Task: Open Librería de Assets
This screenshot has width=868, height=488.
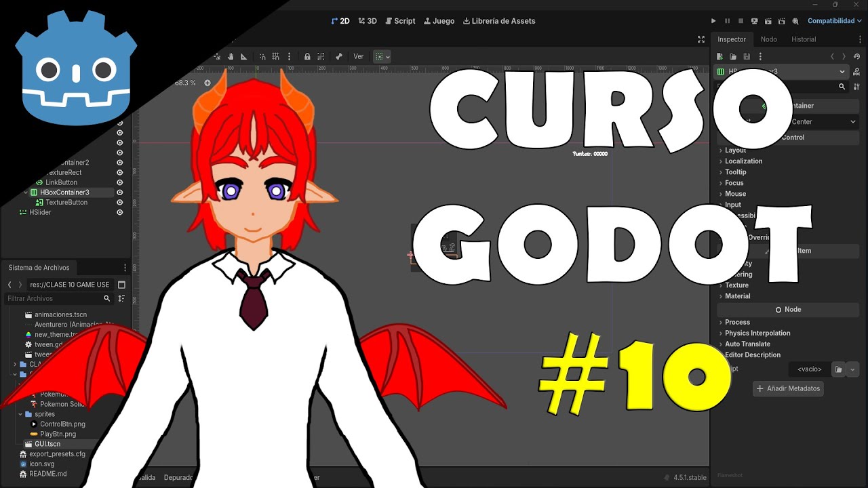Action: pyautogui.click(x=499, y=21)
